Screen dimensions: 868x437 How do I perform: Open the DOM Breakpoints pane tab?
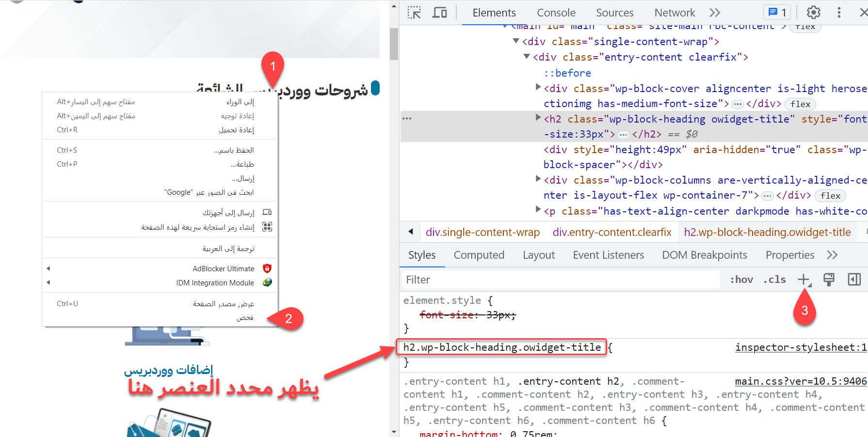pos(705,255)
